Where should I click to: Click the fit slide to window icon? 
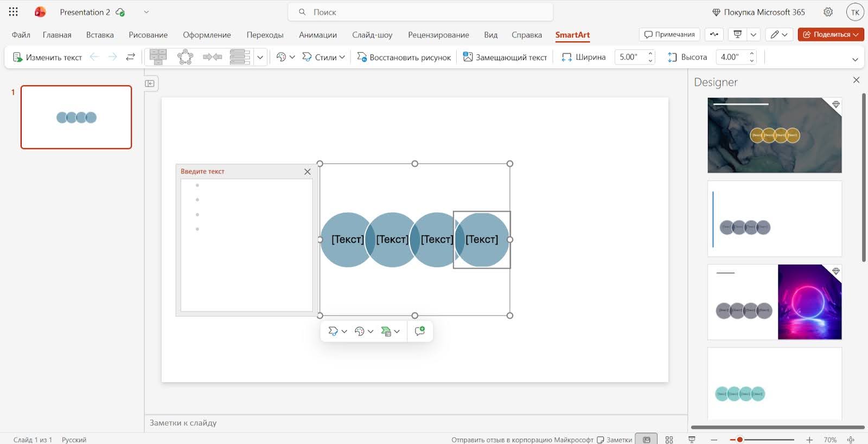pos(851,440)
